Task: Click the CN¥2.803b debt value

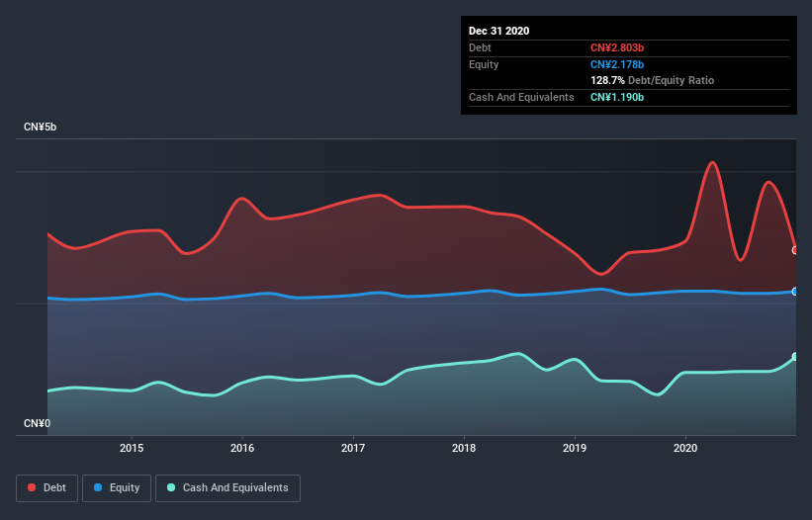Action: (617, 47)
